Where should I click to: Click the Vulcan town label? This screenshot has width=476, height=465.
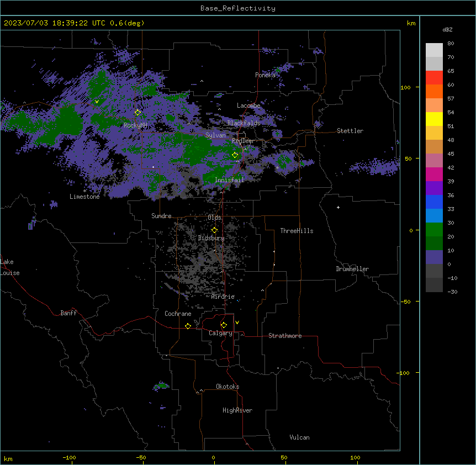pos(299,437)
